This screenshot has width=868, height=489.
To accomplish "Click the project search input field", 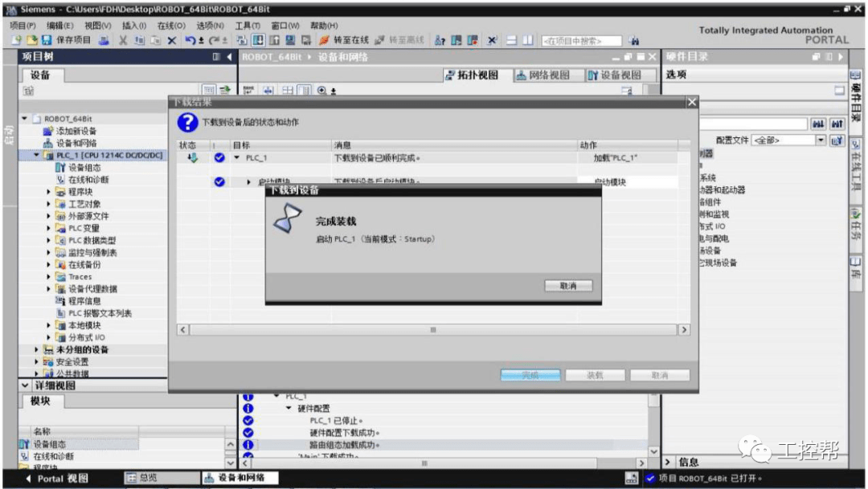I will click(x=581, y=40).
